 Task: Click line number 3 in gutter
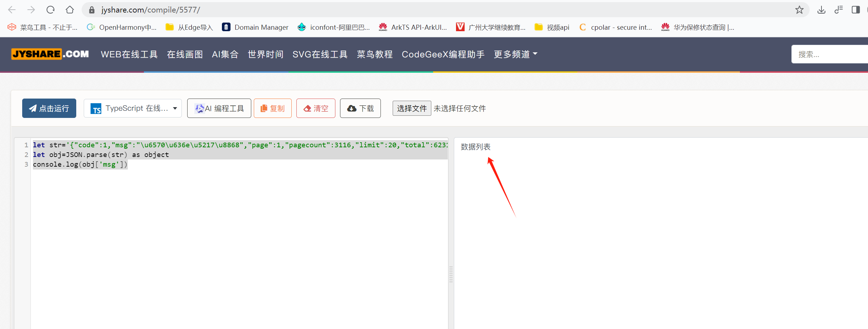point(26,164)
